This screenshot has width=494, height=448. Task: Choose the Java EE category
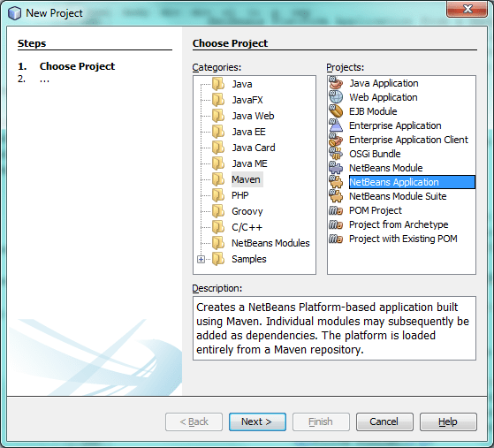(249, 132)
